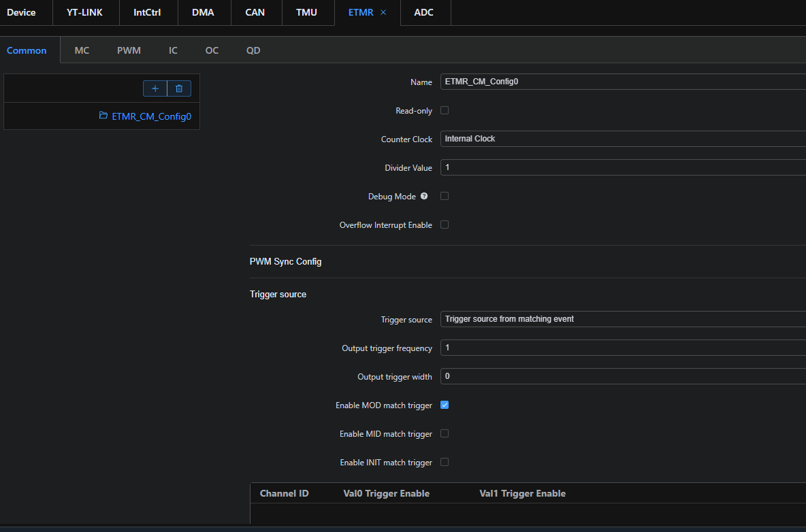
Task: Expand the PWM Sync Config section
Action: [285, 261]
